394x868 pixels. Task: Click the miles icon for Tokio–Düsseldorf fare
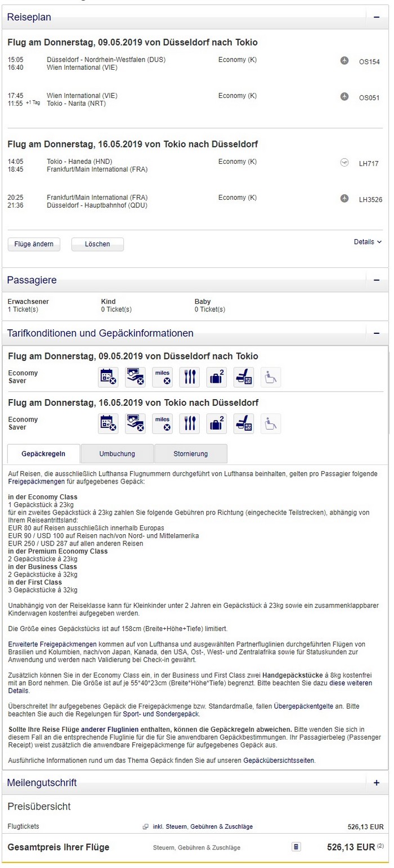click(162, 423)
